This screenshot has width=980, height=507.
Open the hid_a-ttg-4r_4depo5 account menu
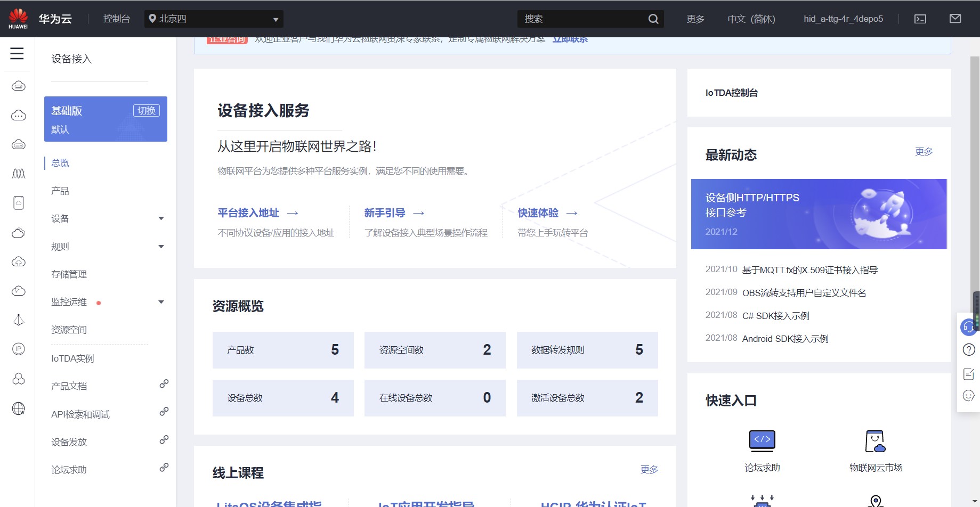click(843, 19)
